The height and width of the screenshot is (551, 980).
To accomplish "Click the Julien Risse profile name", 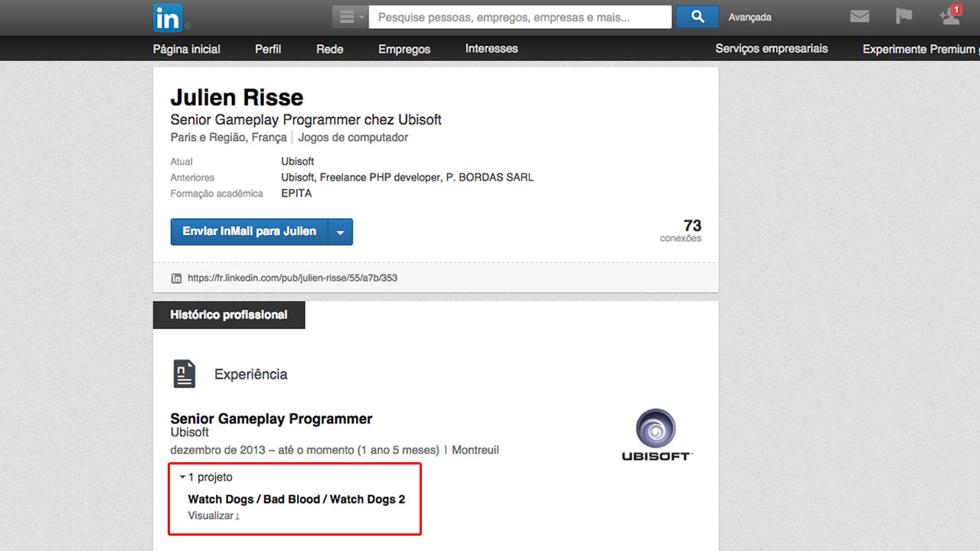I will click(x=237, y=97).
